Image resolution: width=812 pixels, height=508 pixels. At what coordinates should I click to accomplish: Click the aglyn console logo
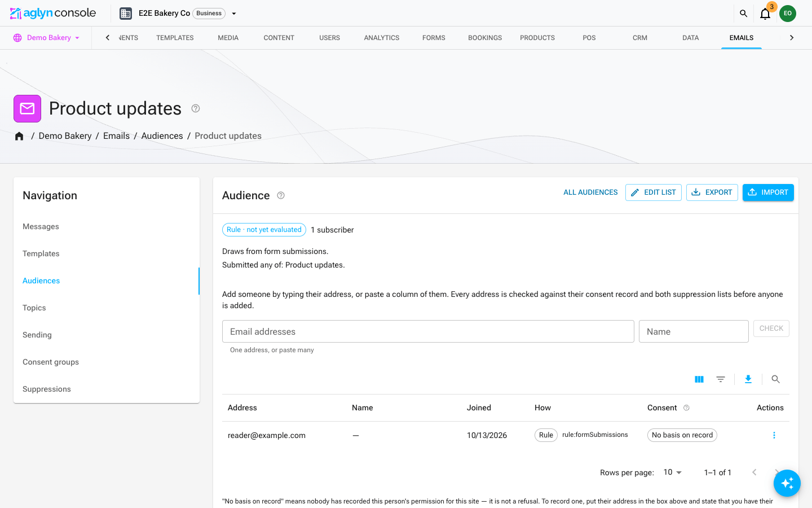[x=53, y=13]
